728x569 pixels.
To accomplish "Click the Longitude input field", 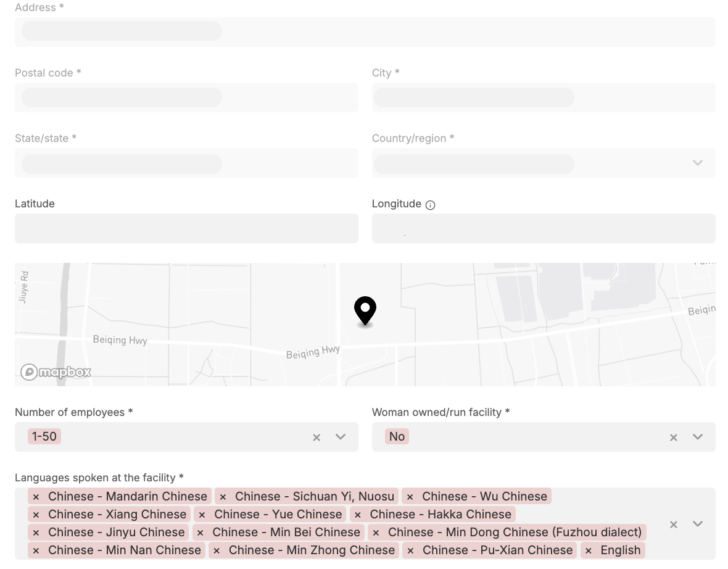I will (x=544, y=228).
